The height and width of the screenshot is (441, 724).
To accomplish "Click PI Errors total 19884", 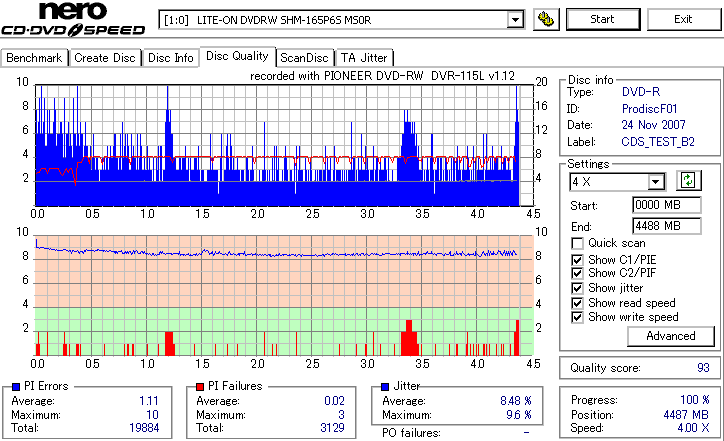I will tap(144, 428).
